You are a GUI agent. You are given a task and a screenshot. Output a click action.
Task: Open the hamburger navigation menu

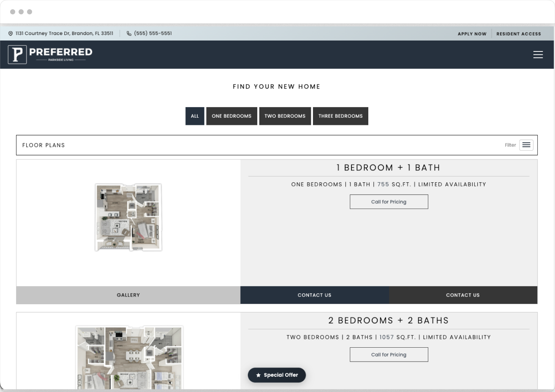tap(538, 54)
